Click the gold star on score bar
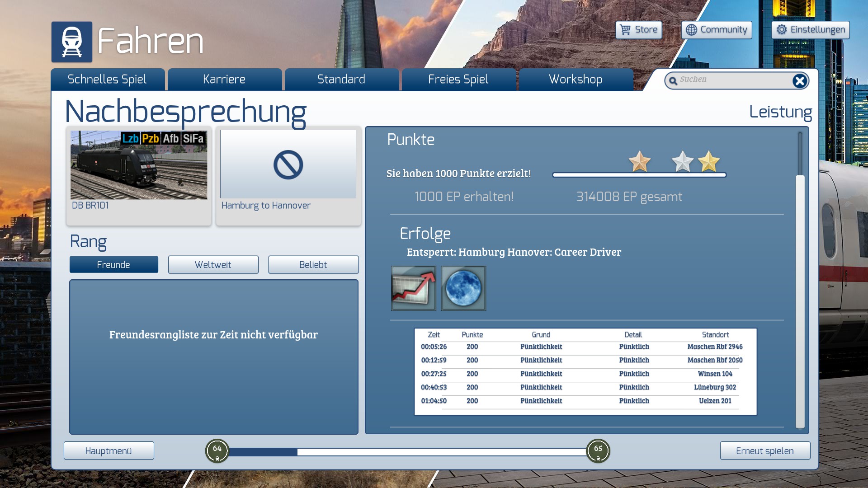Viewport: 868px width, 488px height. 708,162
